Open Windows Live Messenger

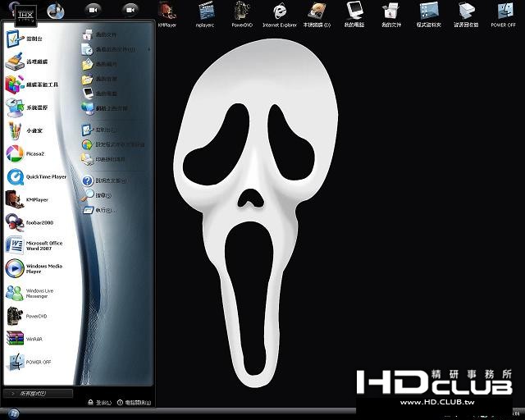tap(30, 294)
